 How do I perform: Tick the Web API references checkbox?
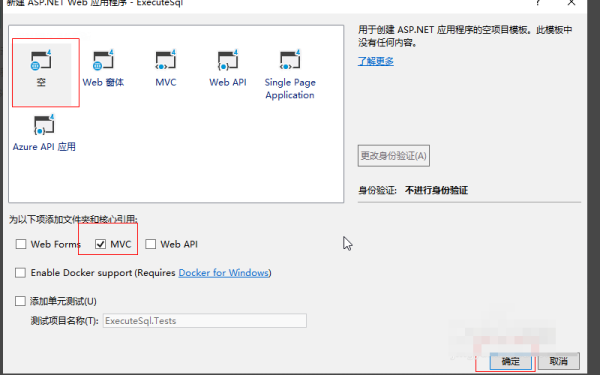coord(150,244)
